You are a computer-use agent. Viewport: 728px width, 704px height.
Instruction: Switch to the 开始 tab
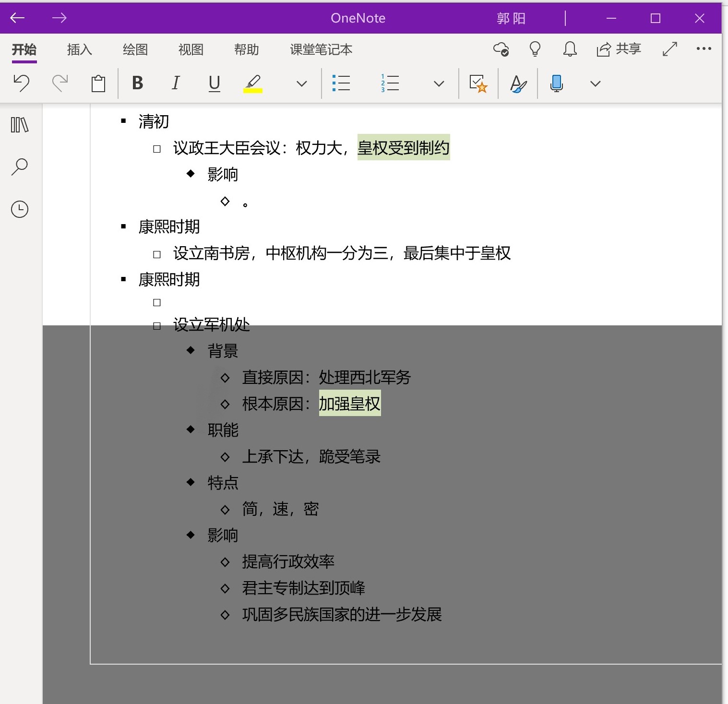point(24,49)
